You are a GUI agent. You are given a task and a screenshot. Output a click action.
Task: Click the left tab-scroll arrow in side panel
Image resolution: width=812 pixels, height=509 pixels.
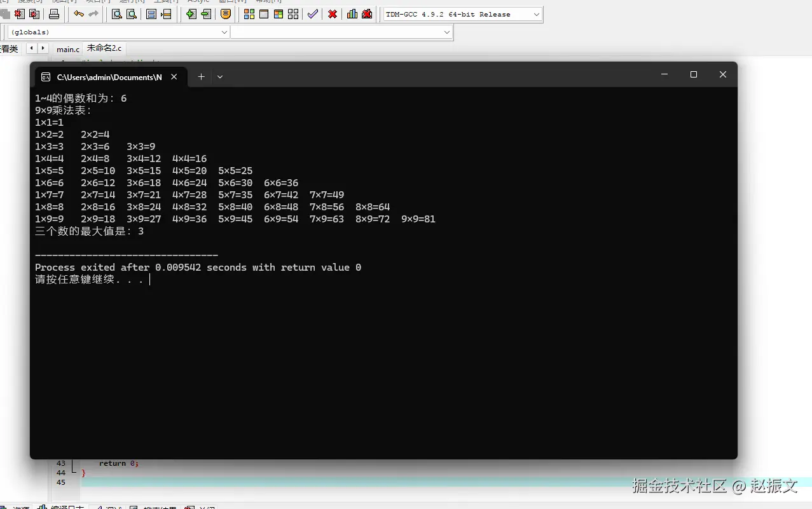pyautogui.click(x=32, y=48)
